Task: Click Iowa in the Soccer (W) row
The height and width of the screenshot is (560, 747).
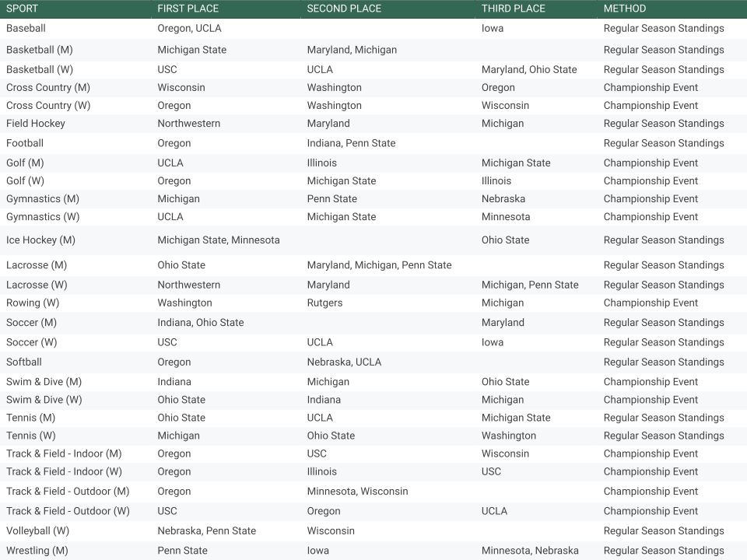Action: (x=493, y=342)
